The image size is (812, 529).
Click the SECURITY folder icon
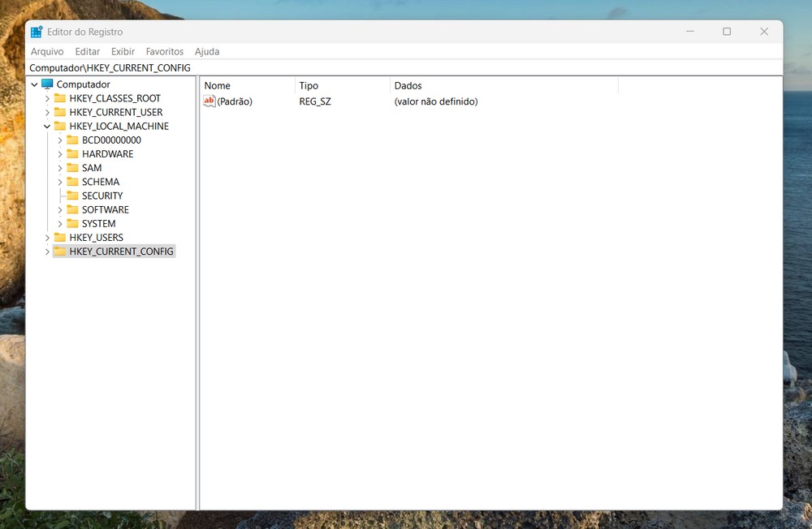tap(72, 196)
